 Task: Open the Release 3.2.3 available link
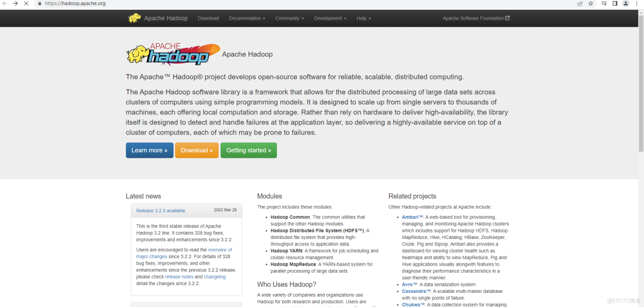[x=160, y=211]
